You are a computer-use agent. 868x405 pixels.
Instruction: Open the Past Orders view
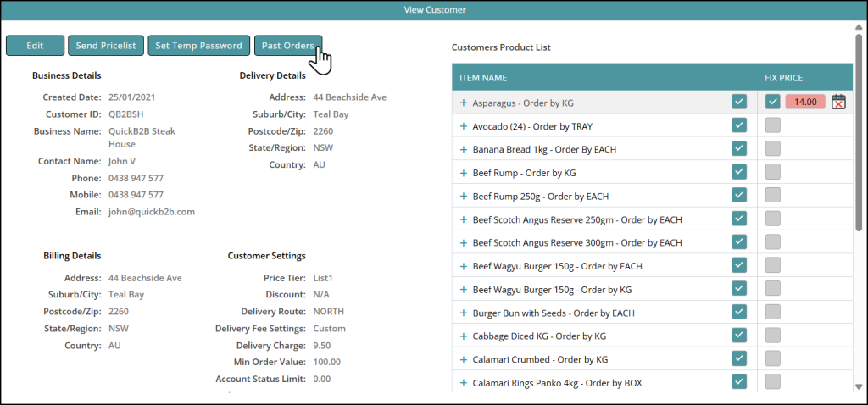(x=287, y=46)
